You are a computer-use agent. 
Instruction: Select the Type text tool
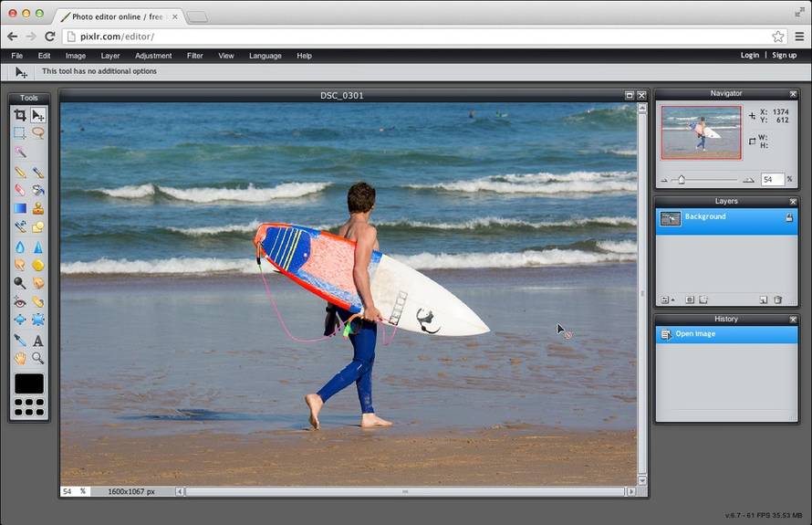coord(37,340)
